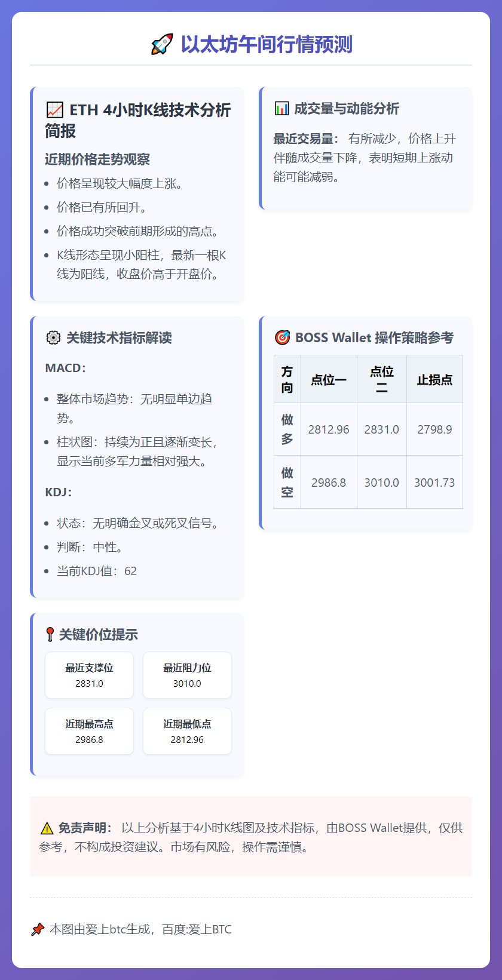Click table cell 2812.96 in 做多 row
The image size is (502, 980).
click(329, 429)
